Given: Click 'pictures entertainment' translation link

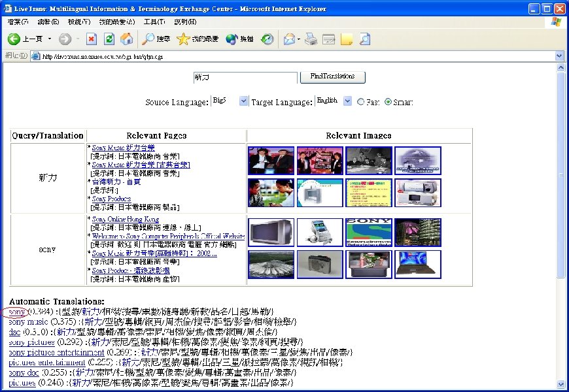Looking at the screenshot, I should tap(47, 362).
